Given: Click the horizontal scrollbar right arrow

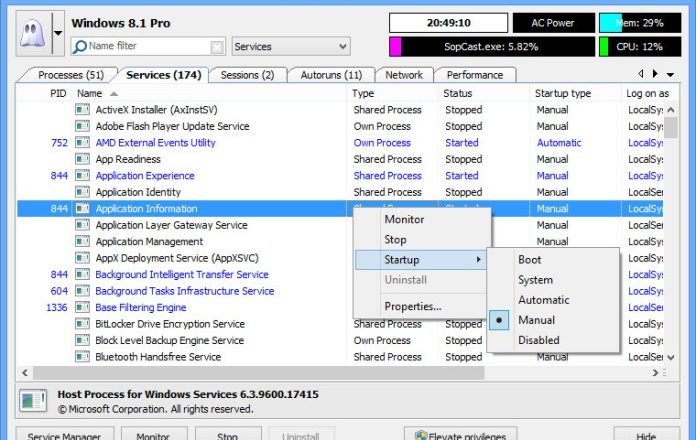Looking at the screenshot, I should coord(656,373).
